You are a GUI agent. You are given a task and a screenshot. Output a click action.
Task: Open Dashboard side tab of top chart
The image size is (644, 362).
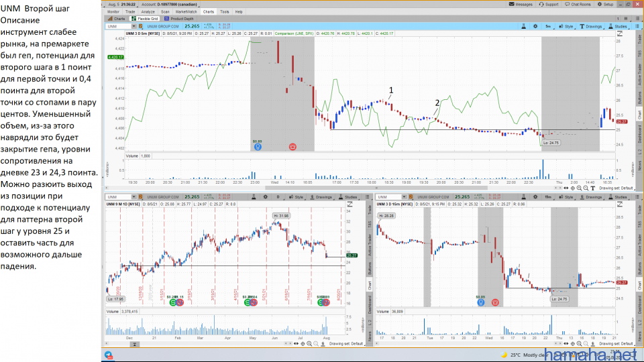(x=639, y=134)
